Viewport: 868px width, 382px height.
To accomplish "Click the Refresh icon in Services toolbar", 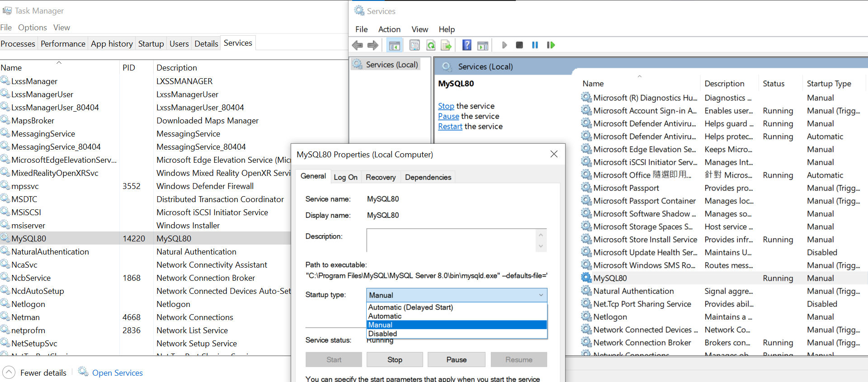I will coord(431,45).
